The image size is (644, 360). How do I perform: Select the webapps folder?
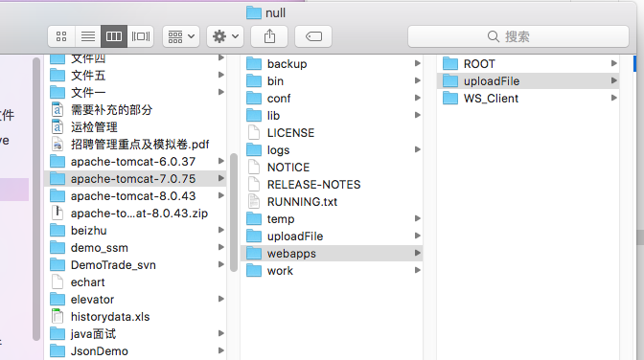click(x=332, y=254)
